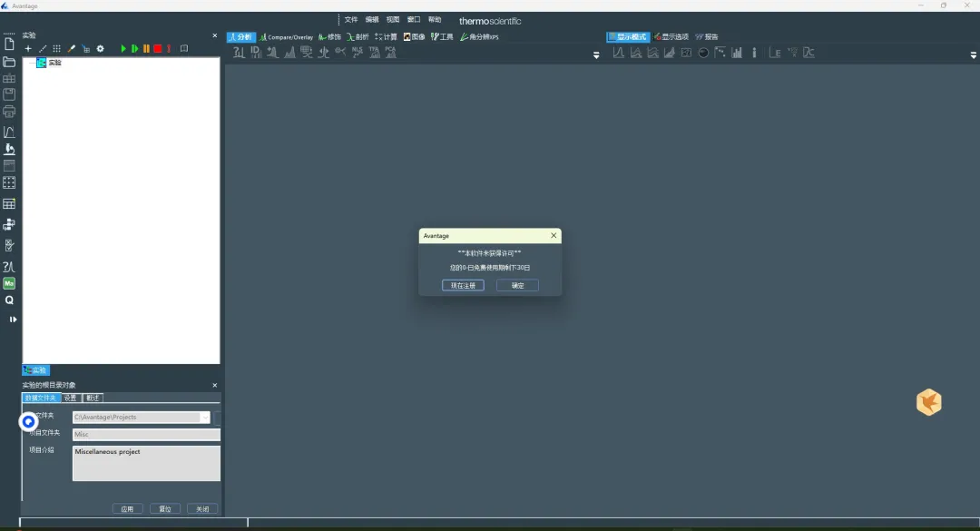The width and height of the screenshot is (980, 531).
Task: Click the ID peak identification icon
Action: point(256,53)
